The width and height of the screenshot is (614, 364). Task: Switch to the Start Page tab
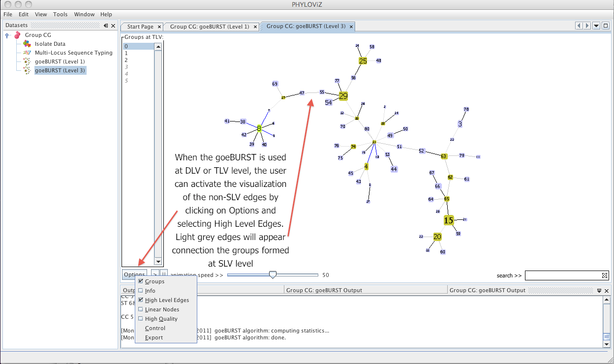(x=140, y=27)
